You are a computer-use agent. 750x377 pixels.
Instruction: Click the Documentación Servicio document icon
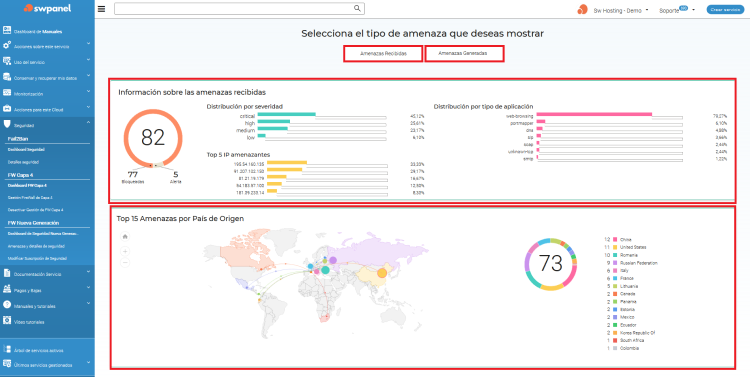[x=7, y=273]
